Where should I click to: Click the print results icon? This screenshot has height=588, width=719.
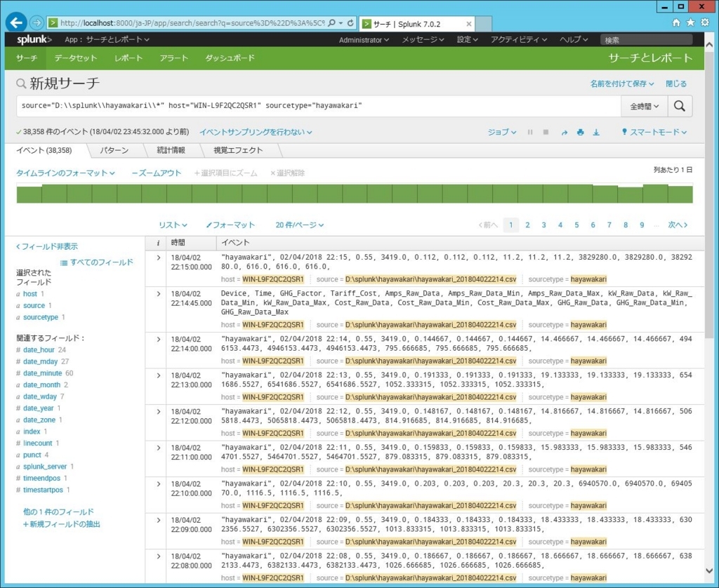[x=581, y=132]
